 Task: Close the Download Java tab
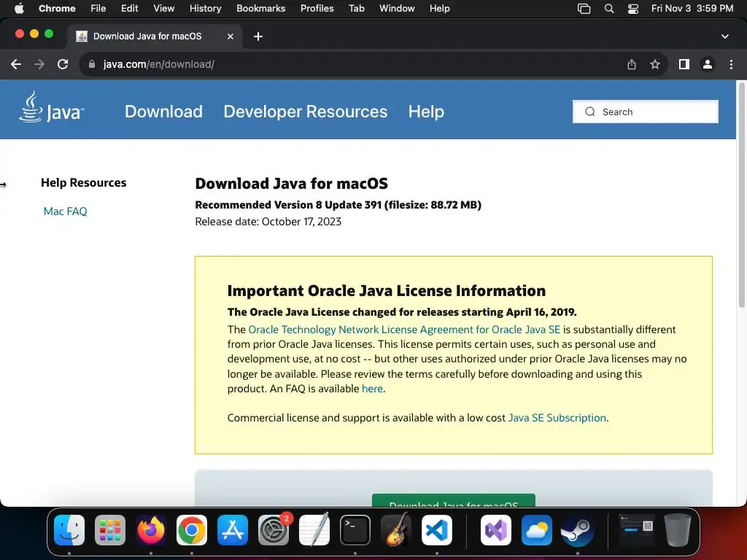tap(231, 36)
